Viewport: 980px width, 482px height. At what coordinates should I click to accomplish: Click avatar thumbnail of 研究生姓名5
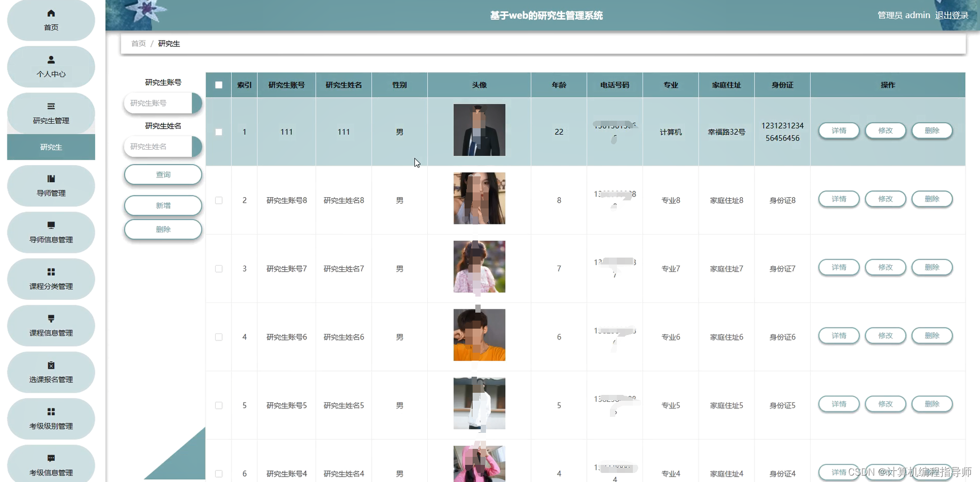point(479,403)
